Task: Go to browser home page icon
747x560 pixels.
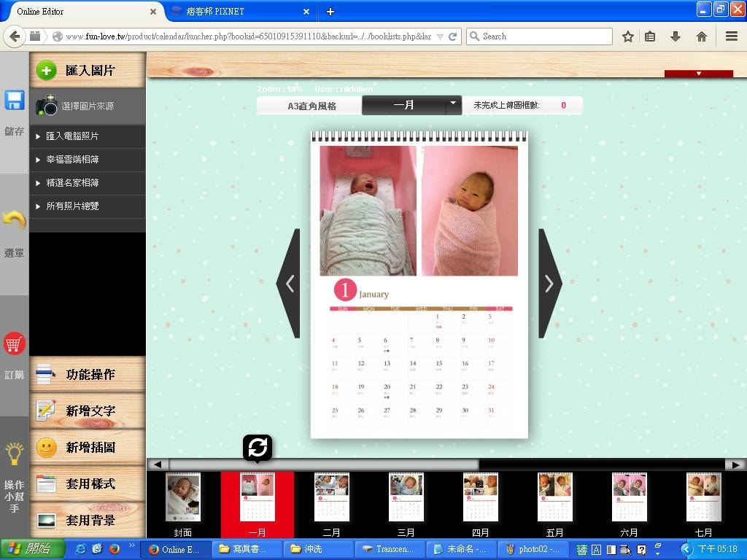Action: [x=701, y=36]
